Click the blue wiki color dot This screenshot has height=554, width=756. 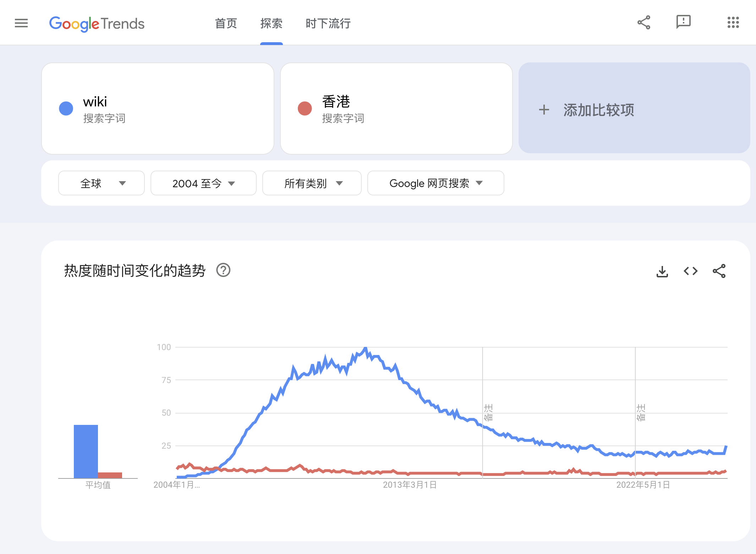pos(66,109)
